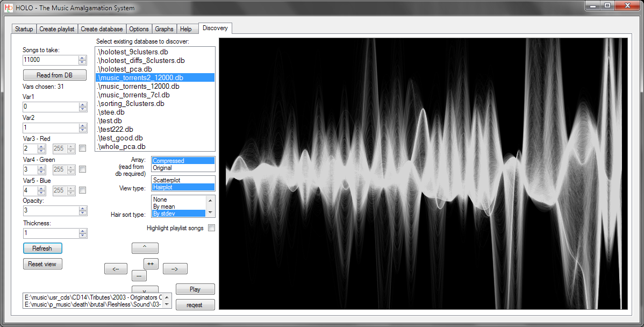Click the hairplot visualization canvas
The image size is (644, 327).
tap(423, 173)
